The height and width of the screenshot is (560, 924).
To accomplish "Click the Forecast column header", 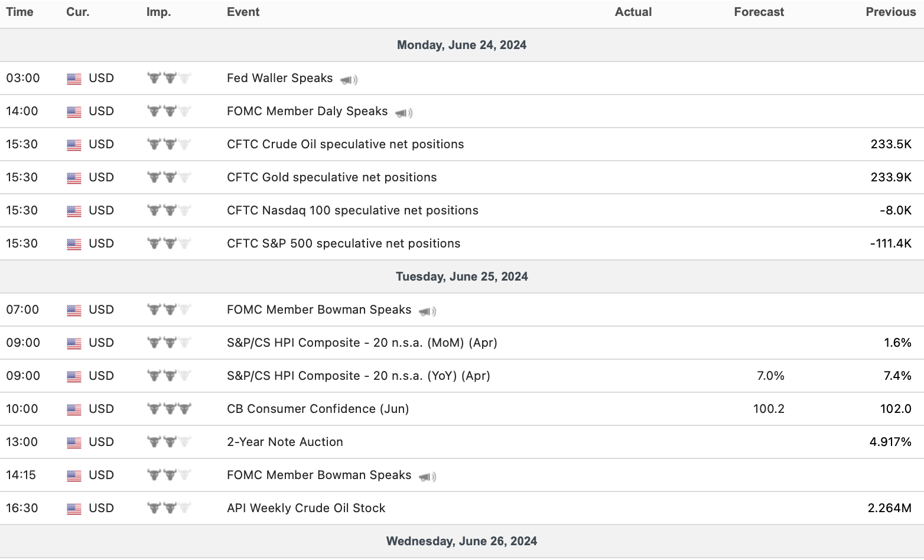I will pos(759,12).
